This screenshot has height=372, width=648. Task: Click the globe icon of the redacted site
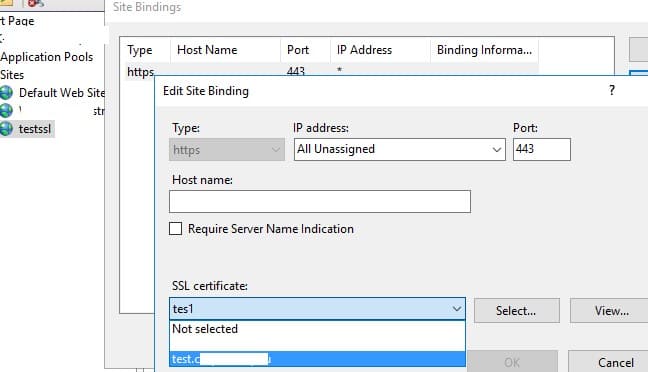click(x=6, y=110)
